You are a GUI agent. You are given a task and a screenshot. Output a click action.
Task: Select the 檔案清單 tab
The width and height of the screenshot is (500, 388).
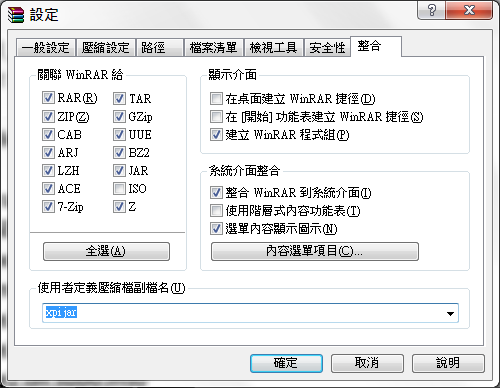pos(214,48)
